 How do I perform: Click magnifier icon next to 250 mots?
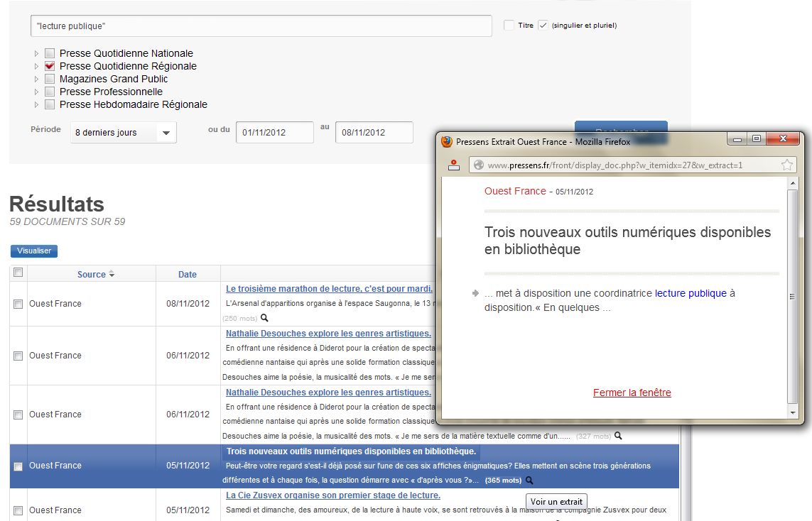coord(264,318)
